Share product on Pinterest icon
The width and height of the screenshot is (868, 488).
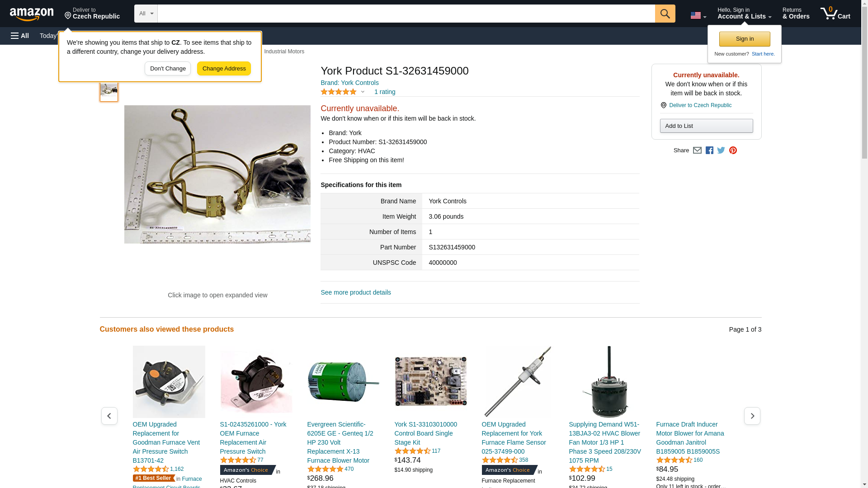point(733,150)
